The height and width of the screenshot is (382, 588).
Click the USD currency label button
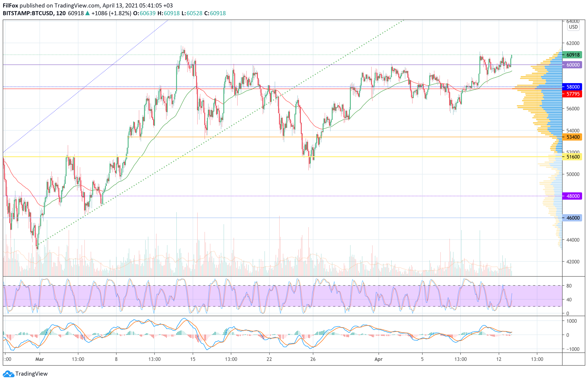coord(573,27)
